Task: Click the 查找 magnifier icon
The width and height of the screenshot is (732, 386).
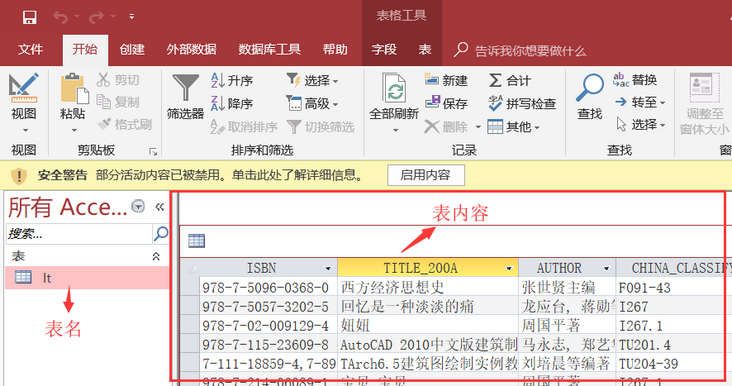Action: tap(590, 87)
